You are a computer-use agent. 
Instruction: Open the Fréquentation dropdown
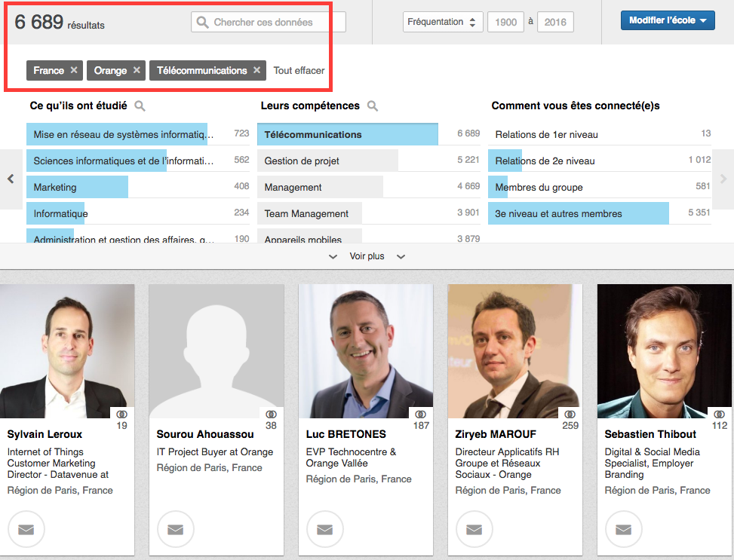click(x=442, y=22)
